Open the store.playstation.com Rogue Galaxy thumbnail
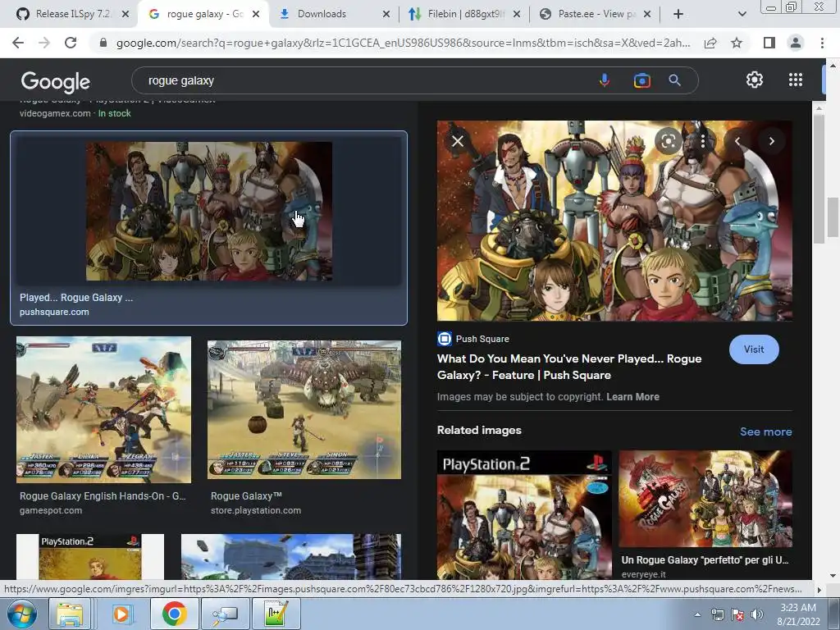 click(x=304, y=410)
